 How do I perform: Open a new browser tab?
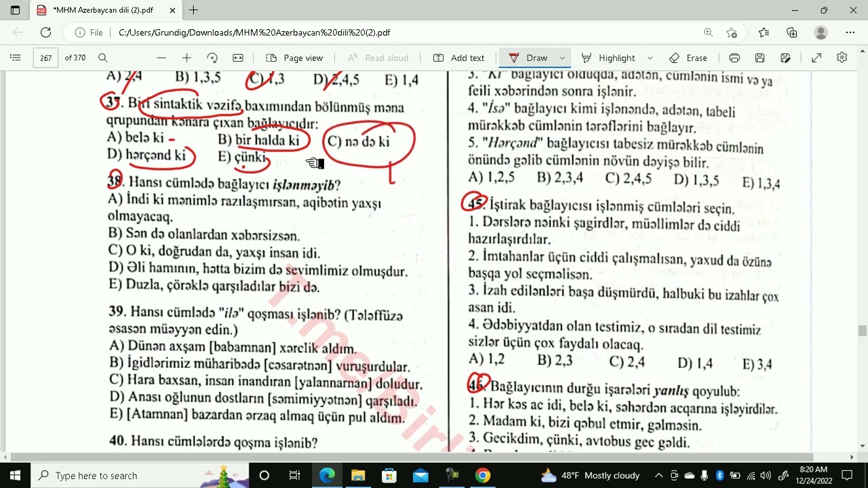click(194, 10)
